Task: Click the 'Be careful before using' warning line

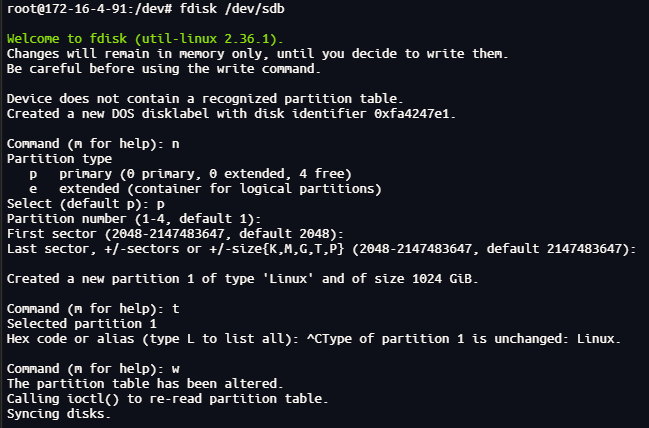Action: 165,69
